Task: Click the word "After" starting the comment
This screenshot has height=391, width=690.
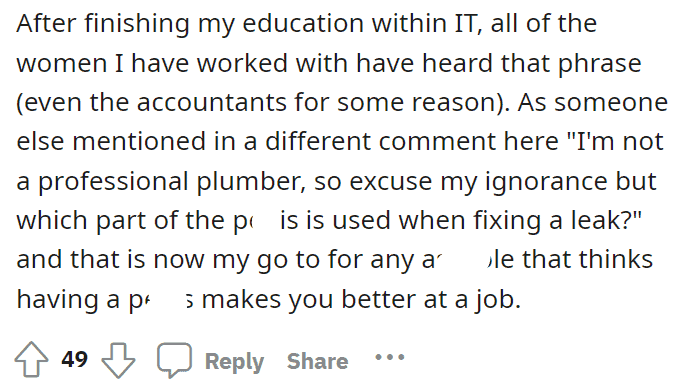Action: click(x=46, y=23)
